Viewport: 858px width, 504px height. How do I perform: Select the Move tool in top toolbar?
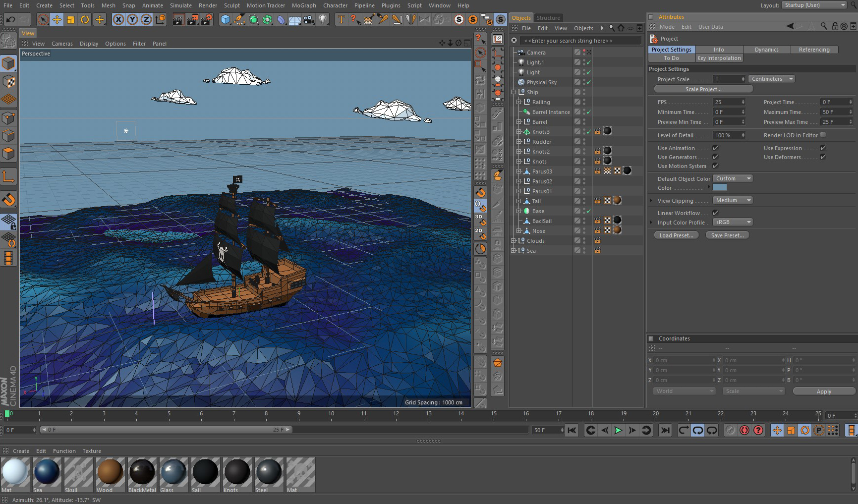pyautogui.click(x=57, y=19)
